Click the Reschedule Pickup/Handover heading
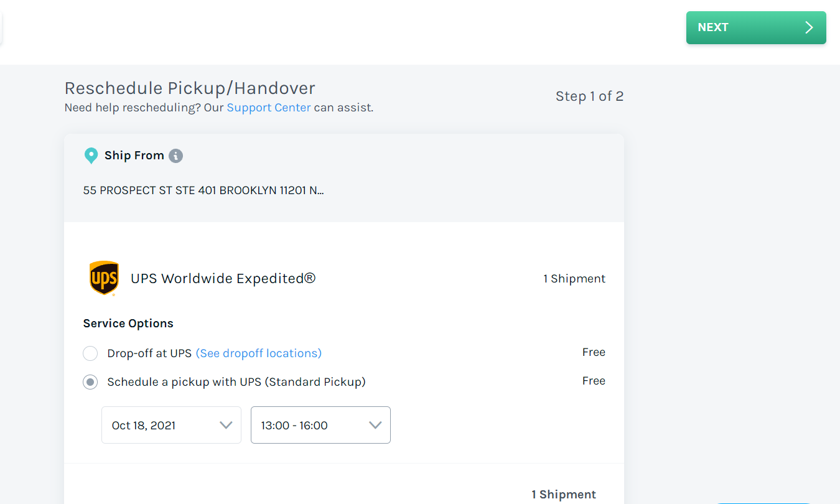This screenshot has height=504, width=840. [x=189, y=88]
